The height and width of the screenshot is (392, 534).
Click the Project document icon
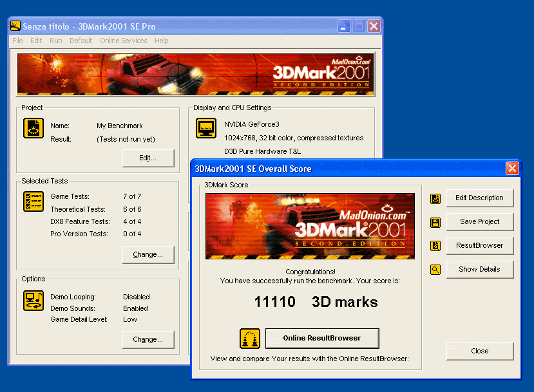tap(33, 129)
